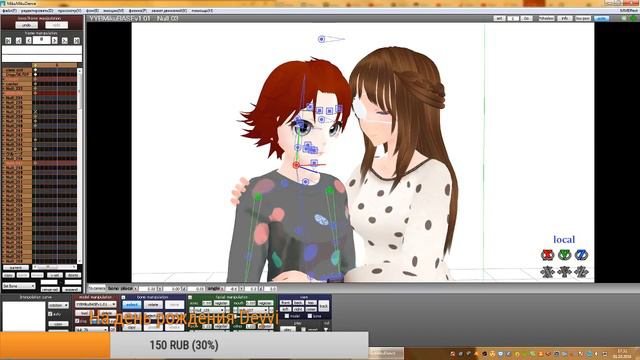The height and width of the screenshot is (360, 640).
Task: Toggle the local coordinate mode label
Action: (x=564, y=240)
